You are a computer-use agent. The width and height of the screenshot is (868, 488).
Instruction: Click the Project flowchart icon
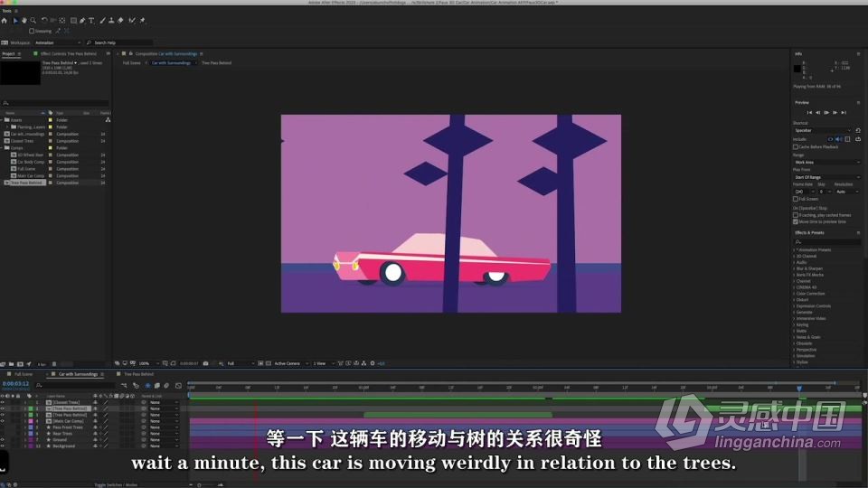[x=108, y=120]
